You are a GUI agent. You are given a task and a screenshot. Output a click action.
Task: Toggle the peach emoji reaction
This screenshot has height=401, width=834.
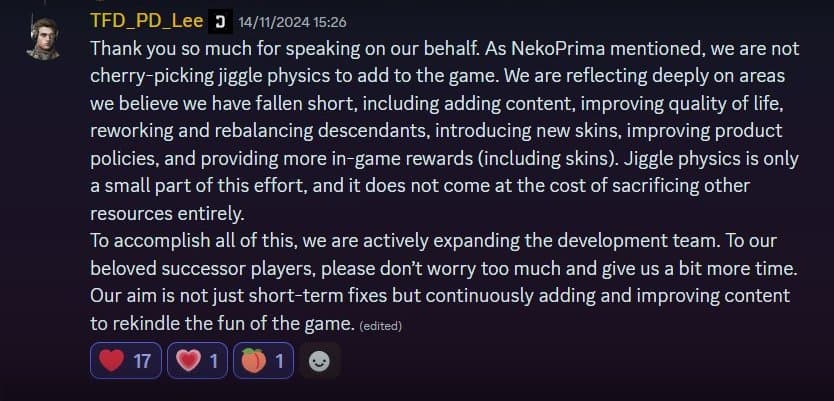tap(264, 360)
